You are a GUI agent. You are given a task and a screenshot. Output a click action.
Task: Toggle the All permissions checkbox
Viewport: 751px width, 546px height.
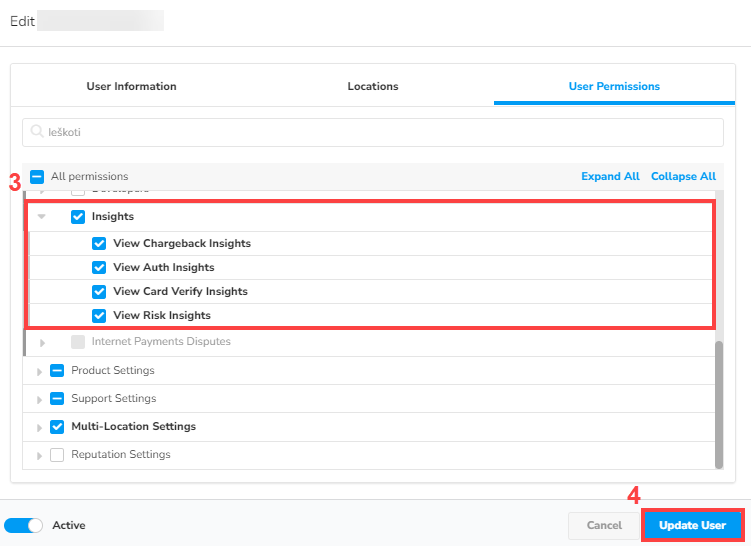(x=37, y=176)
